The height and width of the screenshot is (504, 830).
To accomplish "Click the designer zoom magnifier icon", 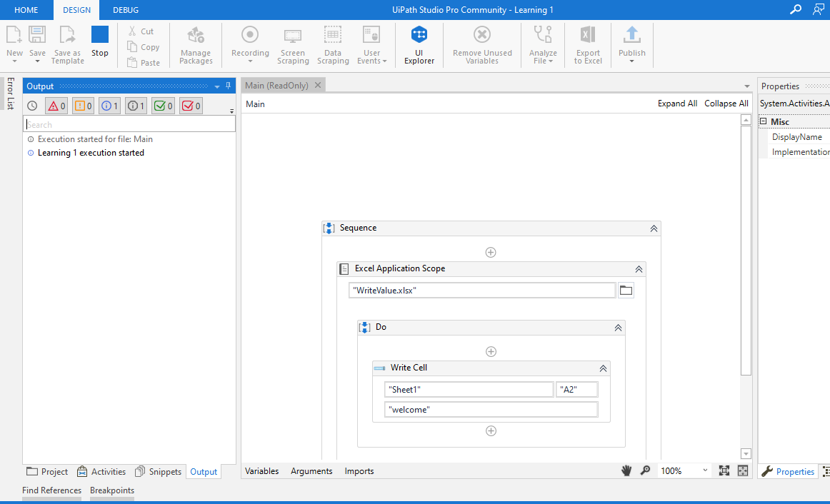I will click(x=645, y=470).
